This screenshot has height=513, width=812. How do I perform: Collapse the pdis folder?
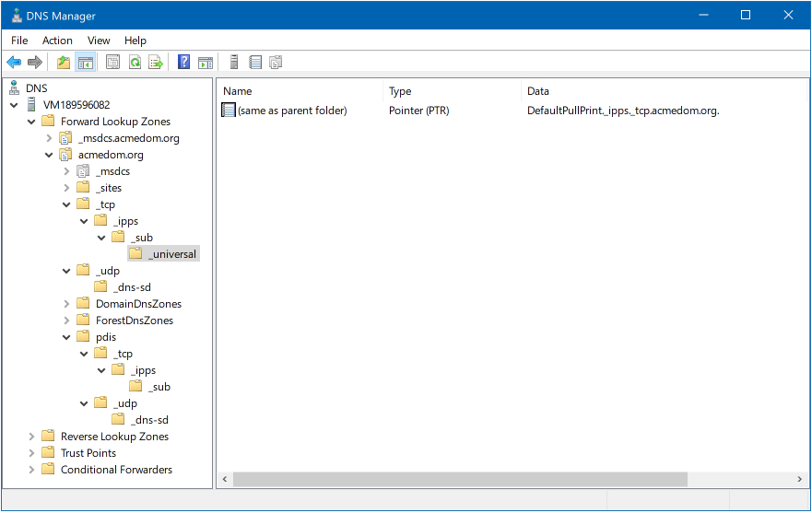point(66,337)
